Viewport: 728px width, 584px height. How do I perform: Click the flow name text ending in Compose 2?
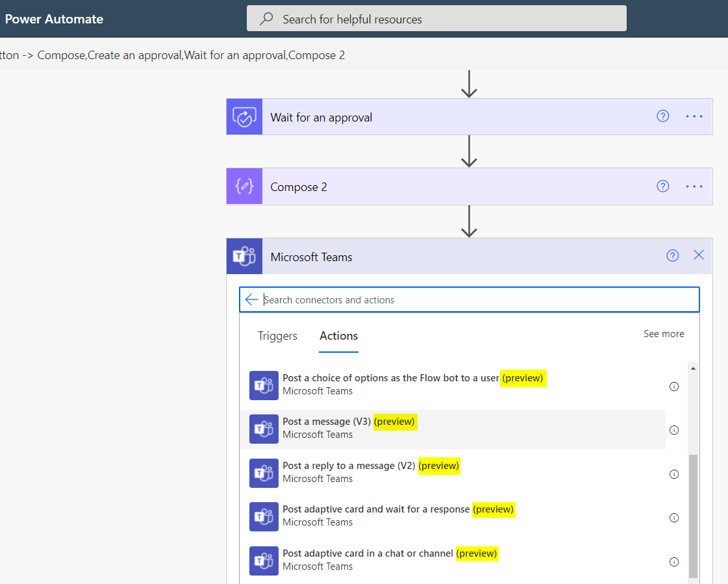coord(172,55)
